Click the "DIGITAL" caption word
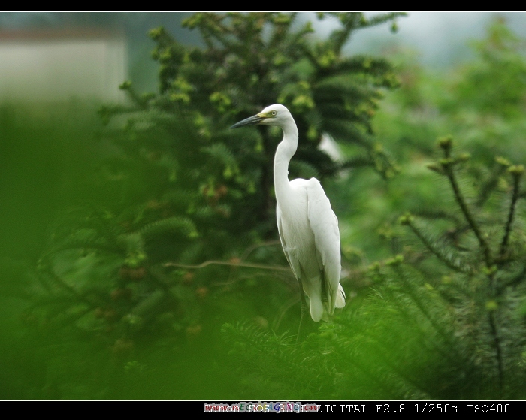 [x=342, y=409]
